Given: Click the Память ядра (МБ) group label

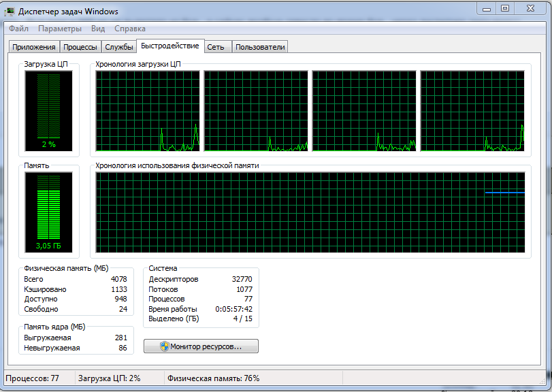Looking at the screenshot, I should point(54,327).
